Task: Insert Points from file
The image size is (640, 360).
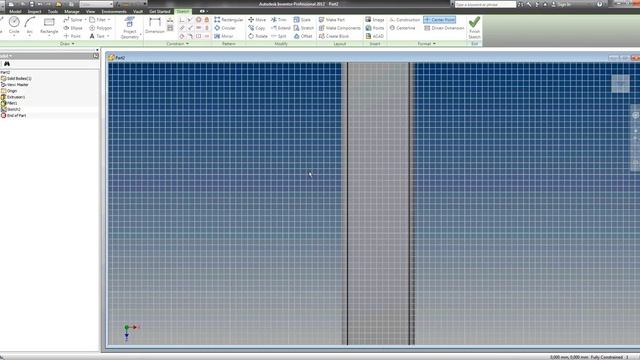Action: tap(375, 28)
